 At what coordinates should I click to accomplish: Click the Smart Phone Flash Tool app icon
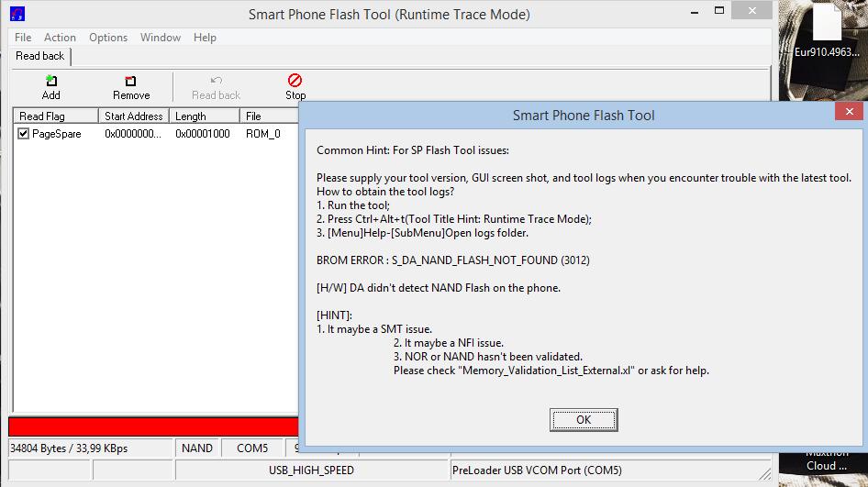coord(17,14)
